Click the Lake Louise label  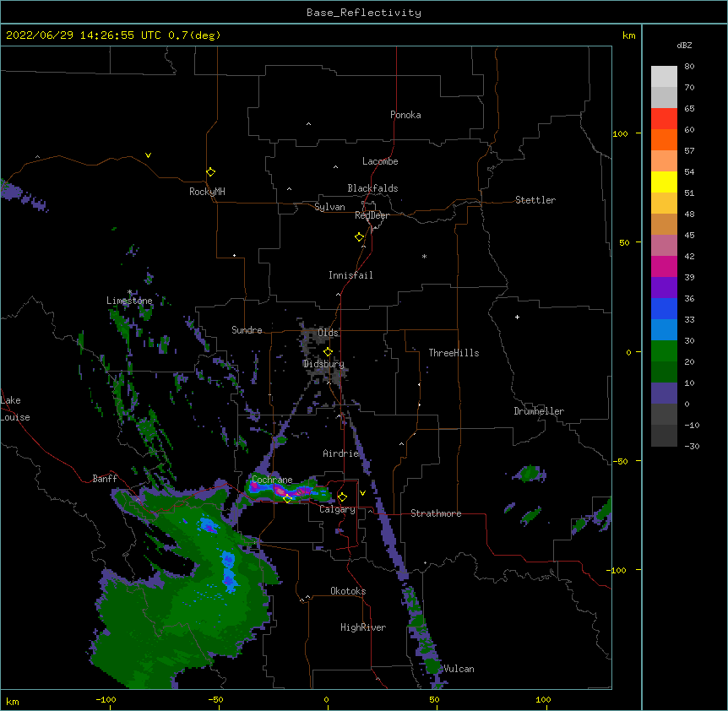14,409
